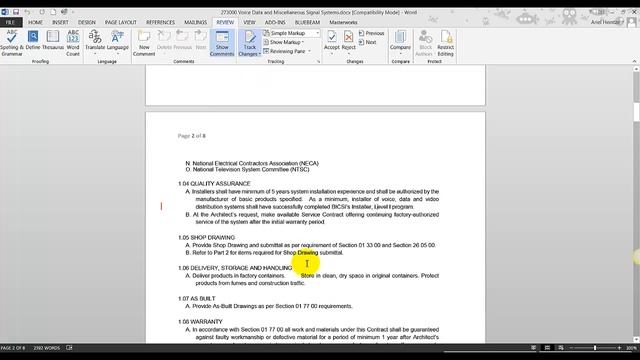Screen dimensions: 640x360
Task: Open the Translate menu
Action: tap(95, 43)
